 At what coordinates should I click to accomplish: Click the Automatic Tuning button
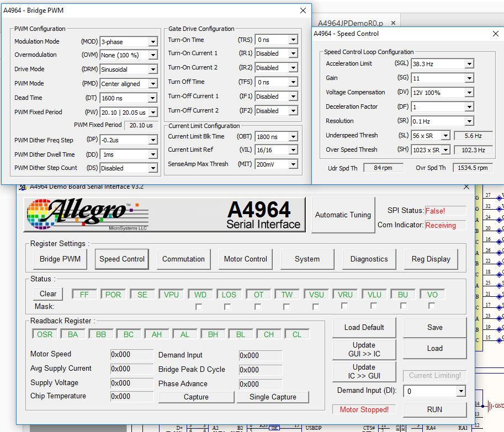pos(343,215)
